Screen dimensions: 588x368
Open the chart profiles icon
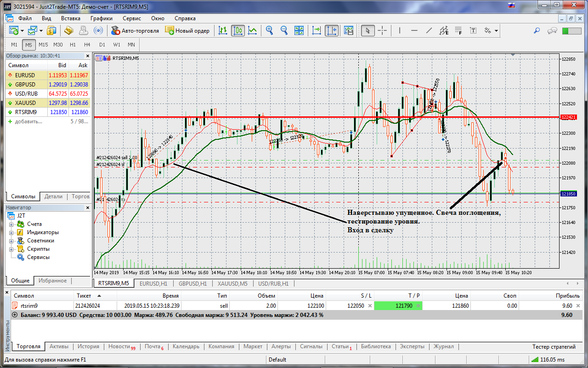(32, 31)
